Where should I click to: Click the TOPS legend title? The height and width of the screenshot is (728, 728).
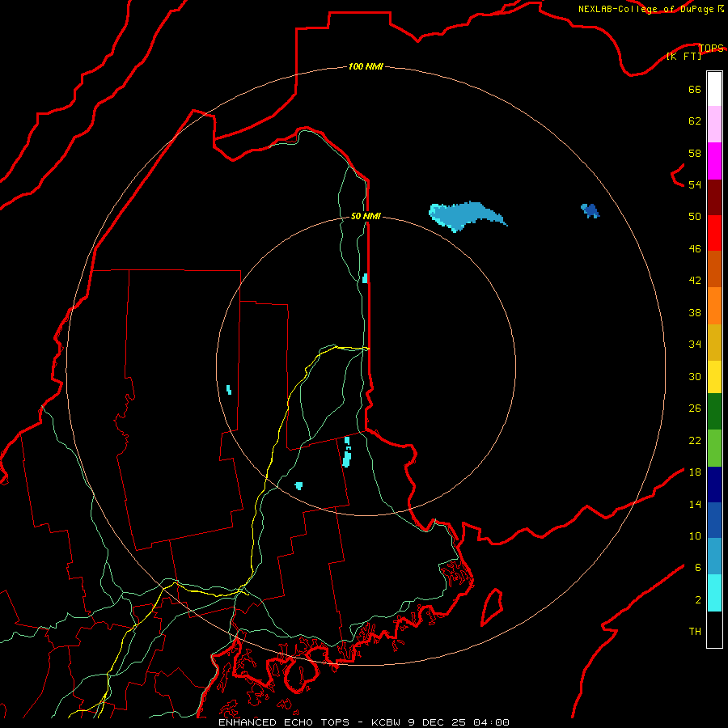(711, 48)
